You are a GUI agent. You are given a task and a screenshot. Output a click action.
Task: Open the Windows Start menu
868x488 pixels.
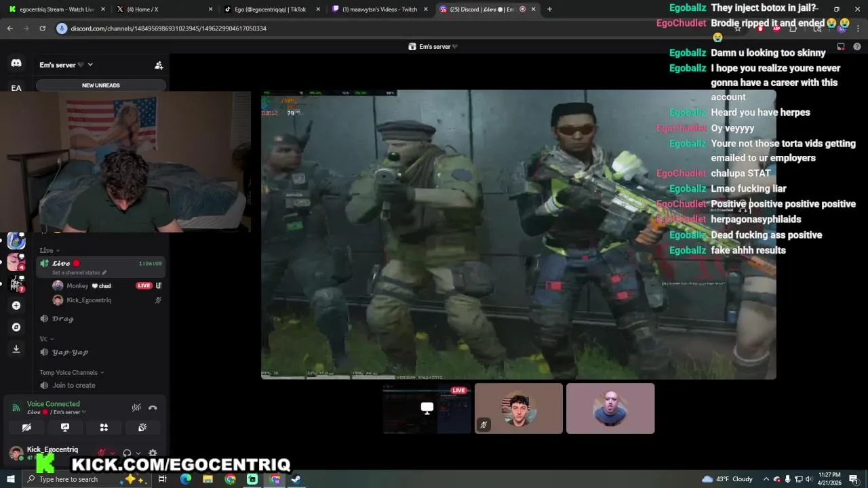pos(10,479)
